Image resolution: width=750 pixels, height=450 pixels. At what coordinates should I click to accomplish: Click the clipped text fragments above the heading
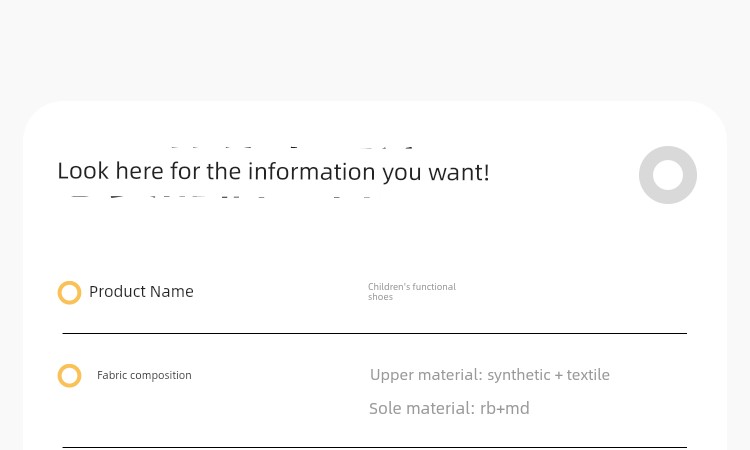pos(292,148)
